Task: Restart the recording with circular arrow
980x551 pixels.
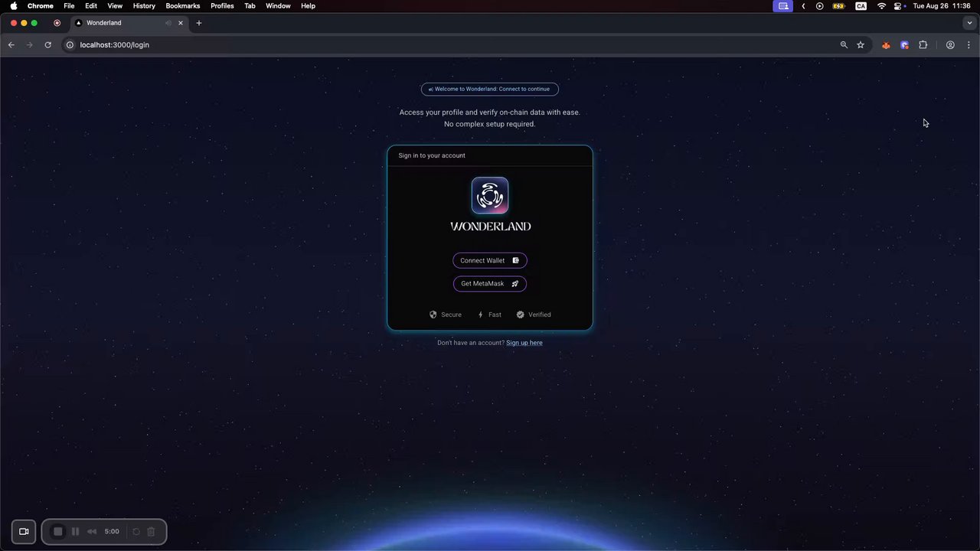Action: coord(136,532)
